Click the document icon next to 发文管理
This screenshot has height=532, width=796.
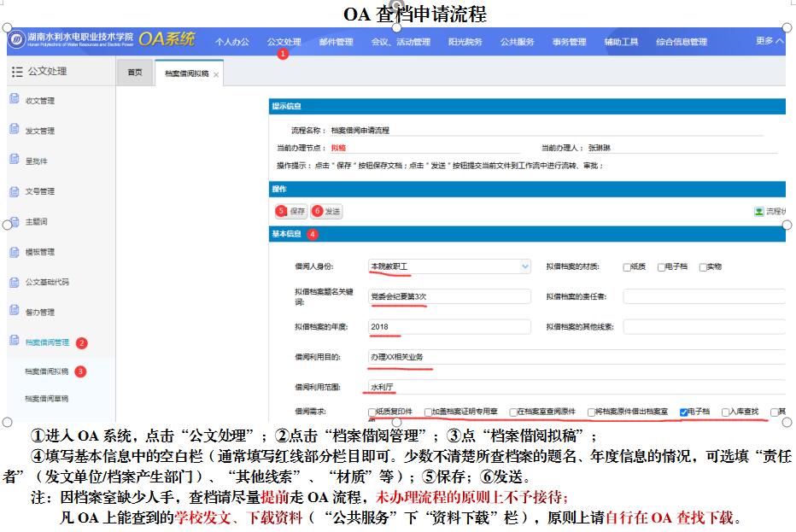15,129
